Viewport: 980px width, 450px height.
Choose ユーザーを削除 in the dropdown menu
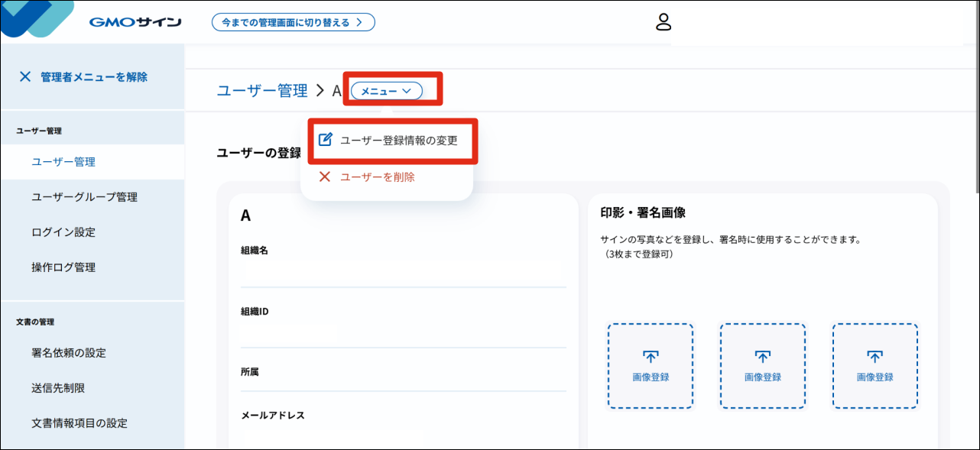378,176
